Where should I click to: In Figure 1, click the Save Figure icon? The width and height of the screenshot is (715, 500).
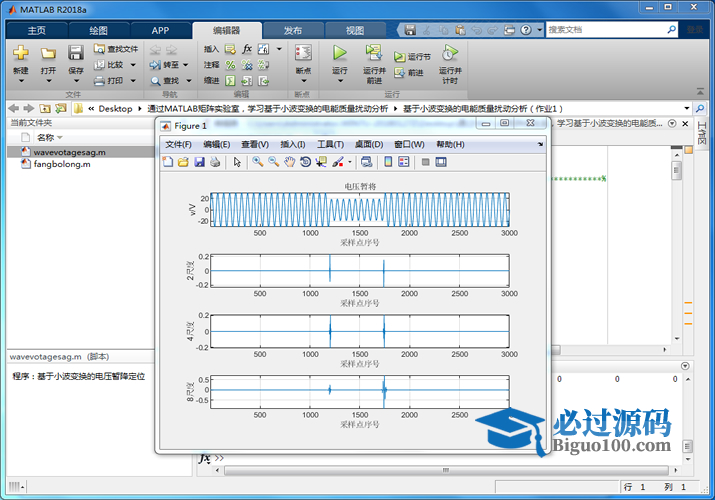pyautogui.click(x=199, y=162)
